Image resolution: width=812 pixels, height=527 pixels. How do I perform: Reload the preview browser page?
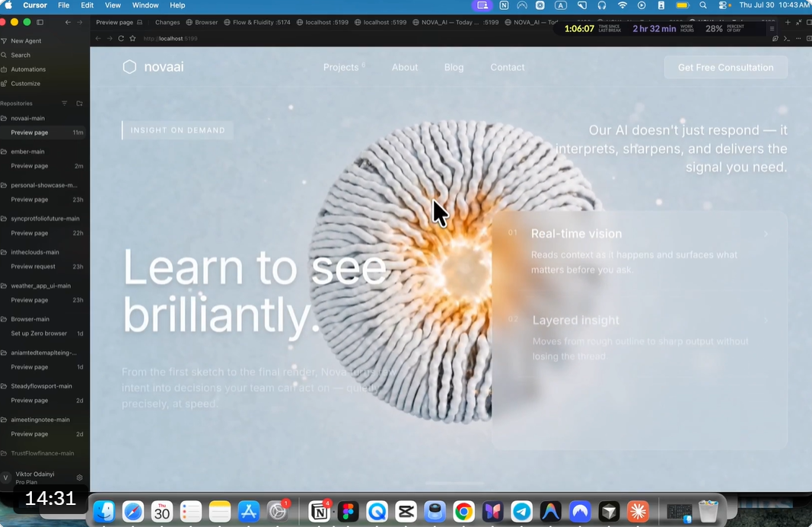pos(121,38)
